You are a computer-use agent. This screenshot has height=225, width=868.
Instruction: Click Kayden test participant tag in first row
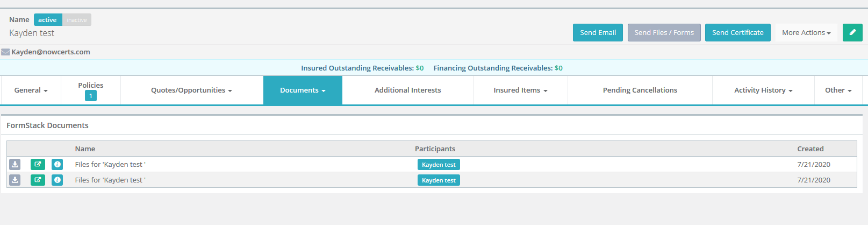439,165
